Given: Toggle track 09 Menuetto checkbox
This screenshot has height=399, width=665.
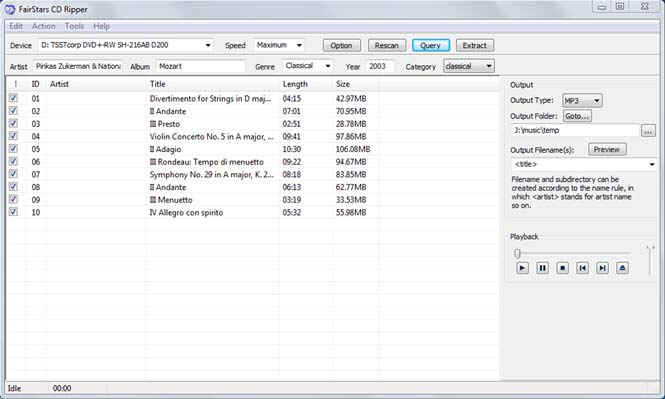Looking at the screenshot, I should pos(13,199).
